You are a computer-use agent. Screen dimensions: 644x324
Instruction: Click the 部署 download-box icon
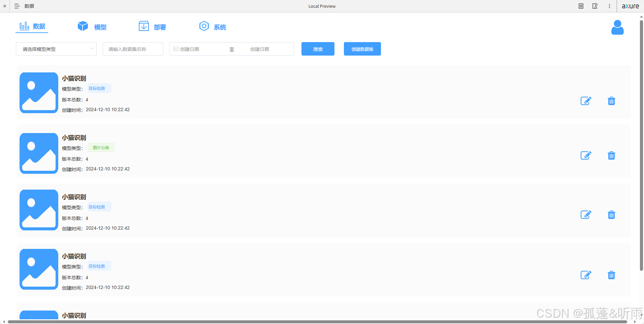point(144,26)
